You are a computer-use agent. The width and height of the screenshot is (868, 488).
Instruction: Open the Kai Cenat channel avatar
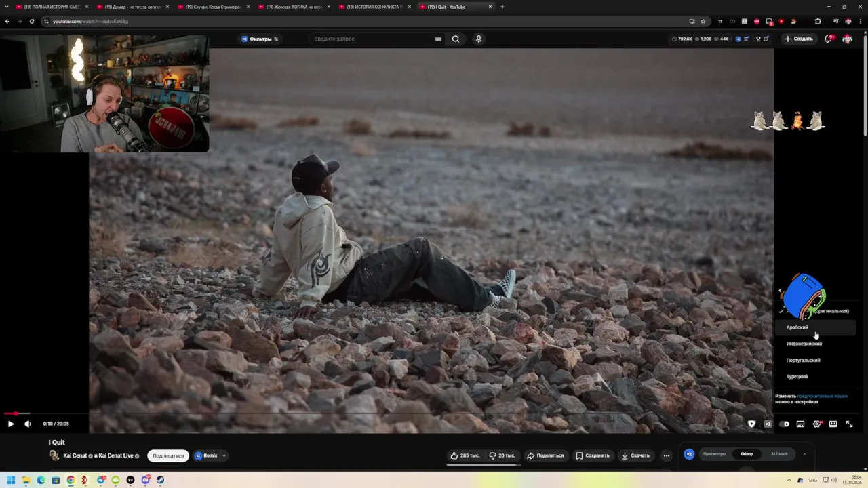54,455
